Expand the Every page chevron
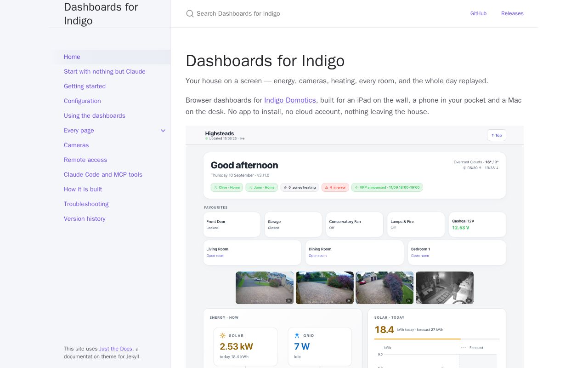This screenshot has height=368, width=588. click(163, 131)
